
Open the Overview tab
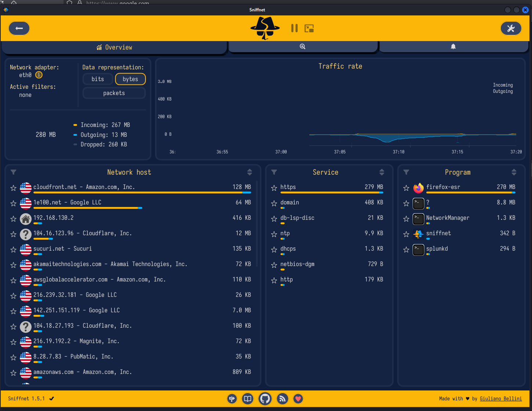click(x=114, y=47)
